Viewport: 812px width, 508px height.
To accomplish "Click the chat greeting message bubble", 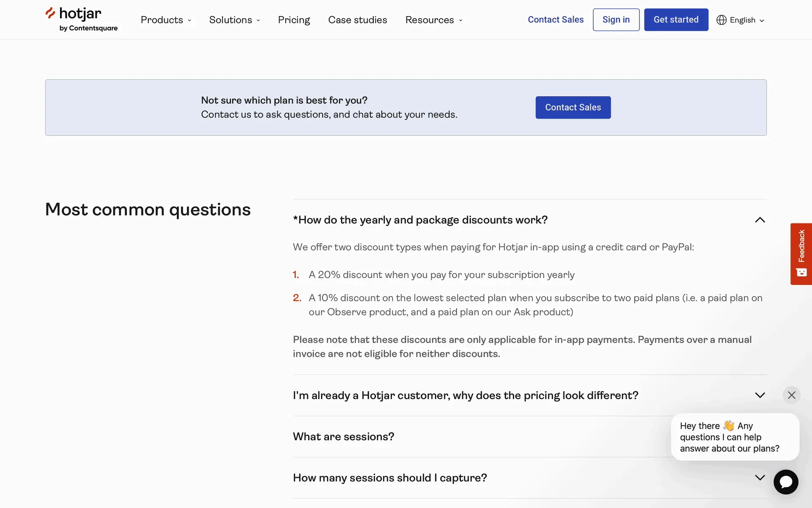I will tap(735, 437).
